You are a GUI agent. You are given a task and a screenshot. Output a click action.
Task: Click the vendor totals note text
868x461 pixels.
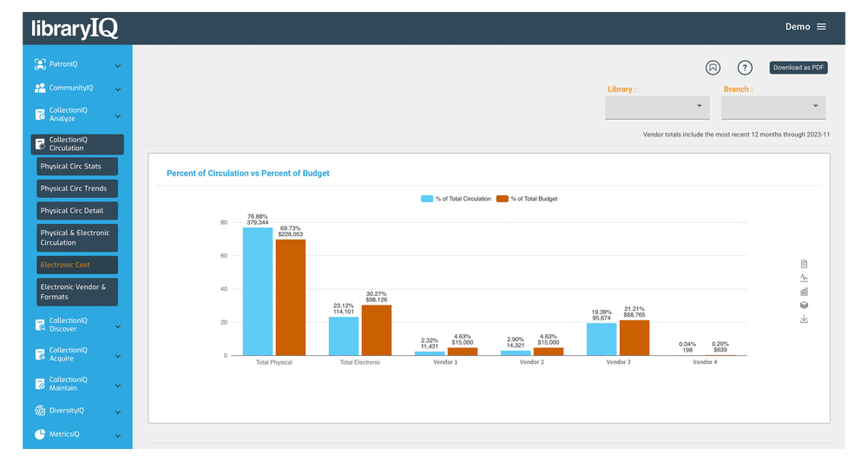pos(736,135)
